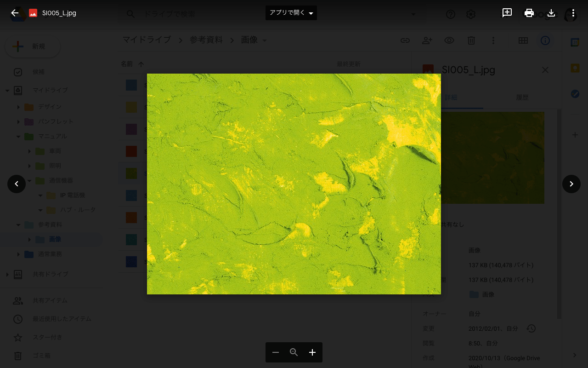The image size is (588, 368).
Task: Go to previous image with left arrow
Action: pos(17,184)
